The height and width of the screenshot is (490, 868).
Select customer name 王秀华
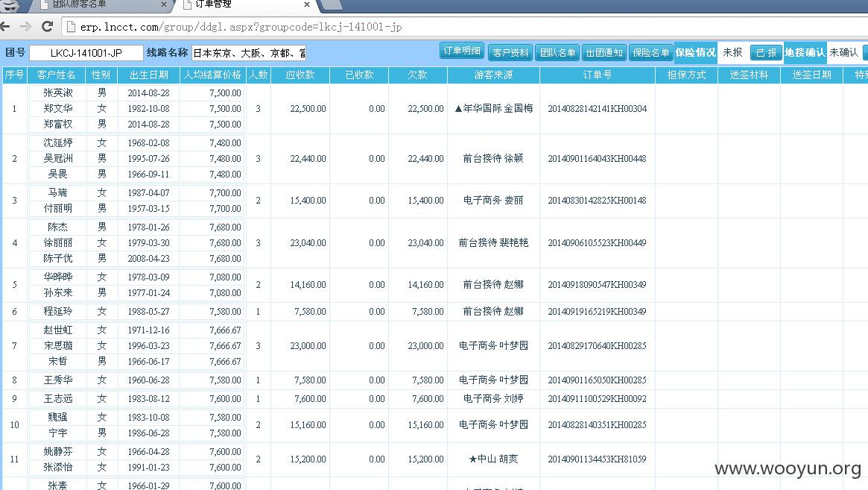tap(57, 380)
